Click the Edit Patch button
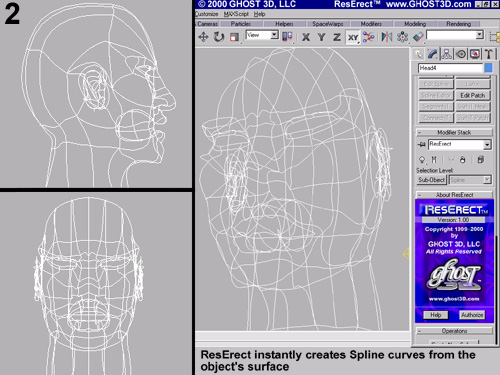This screenshot has width=500, height=375. click(473, 95)
